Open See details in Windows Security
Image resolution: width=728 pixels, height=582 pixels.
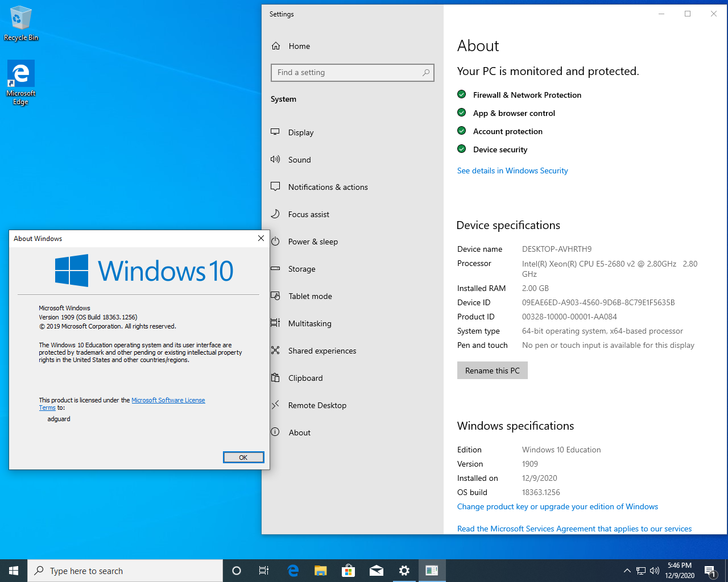tap(512, 171)
